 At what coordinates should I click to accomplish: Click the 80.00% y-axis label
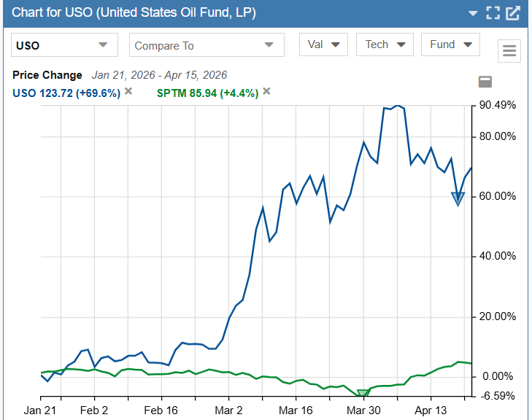click(x=498, y=136)
